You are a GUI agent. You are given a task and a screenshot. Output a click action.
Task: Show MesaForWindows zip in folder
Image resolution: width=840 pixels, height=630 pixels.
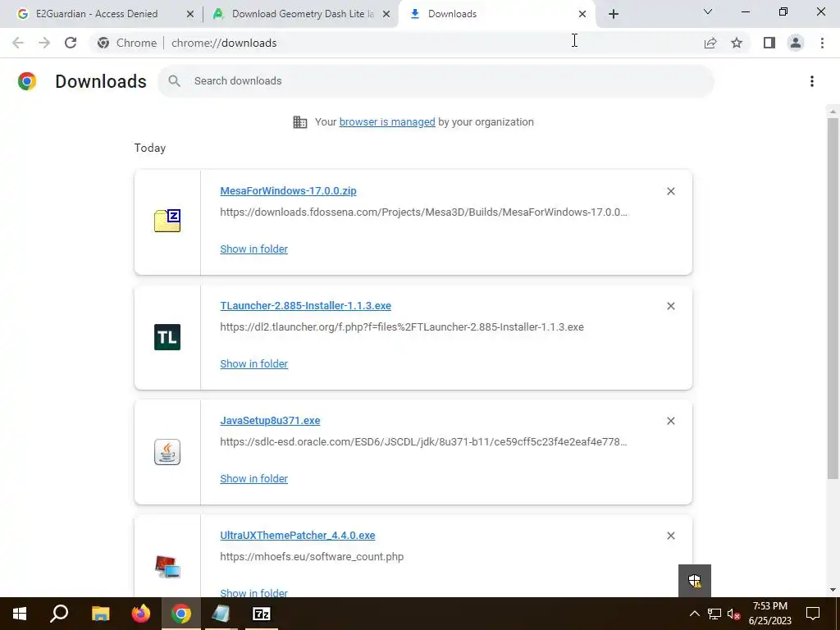click(254, 249)
